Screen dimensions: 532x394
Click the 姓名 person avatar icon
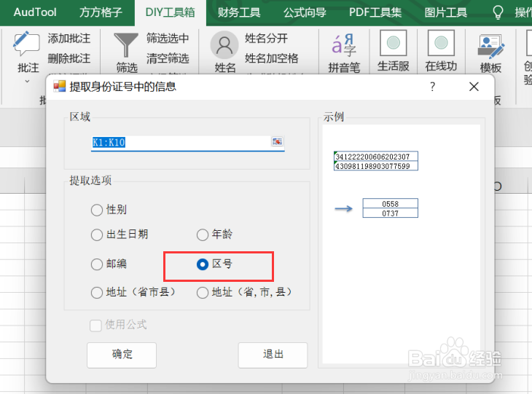(224, 44)
